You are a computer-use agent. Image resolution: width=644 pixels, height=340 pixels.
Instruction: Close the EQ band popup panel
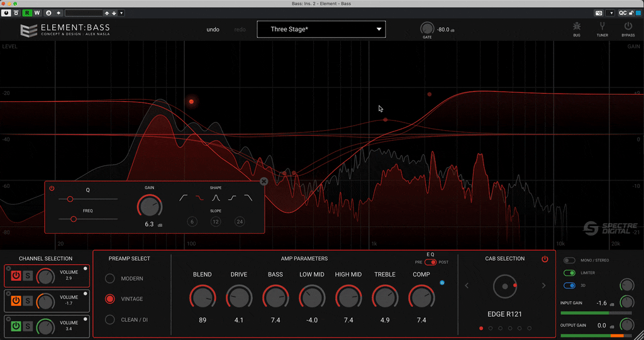pos(264,182)
